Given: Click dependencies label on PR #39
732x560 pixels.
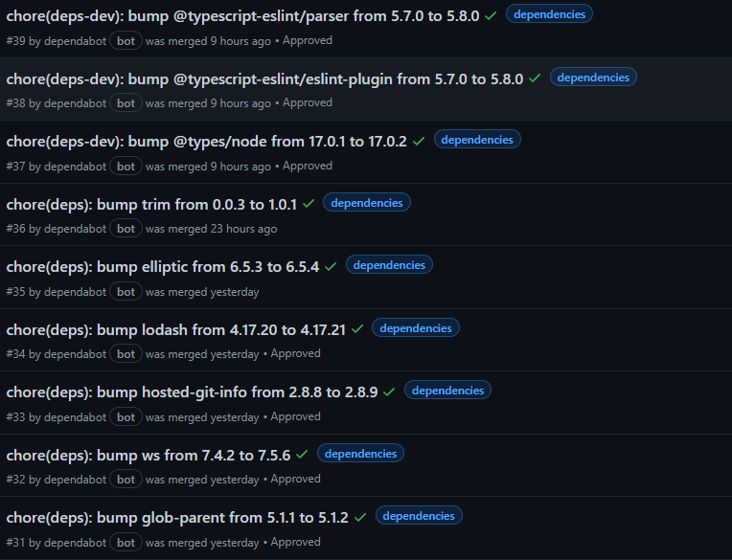Looking at the screenshot, I should 549,14.
